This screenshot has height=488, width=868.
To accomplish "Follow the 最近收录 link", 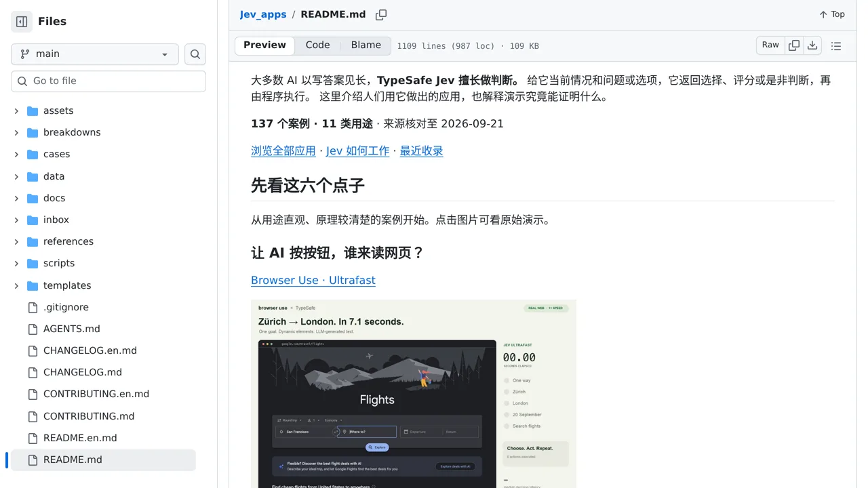I will pos(421,150).
